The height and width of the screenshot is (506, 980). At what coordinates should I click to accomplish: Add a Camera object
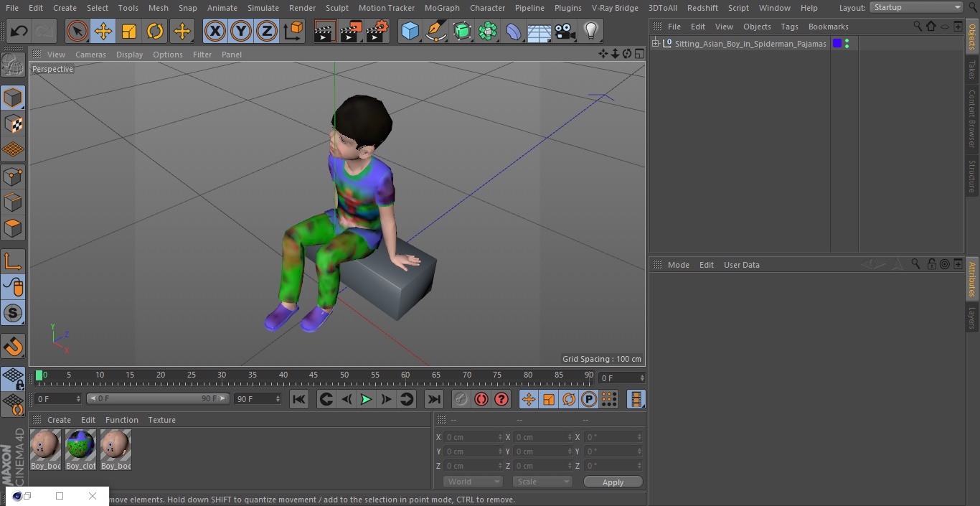tap(565, 31)
